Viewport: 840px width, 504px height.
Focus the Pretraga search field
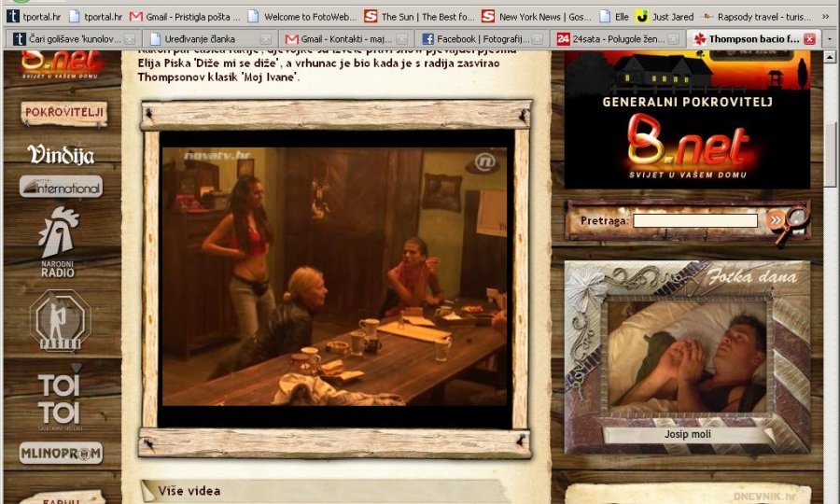tap(694, 220)
